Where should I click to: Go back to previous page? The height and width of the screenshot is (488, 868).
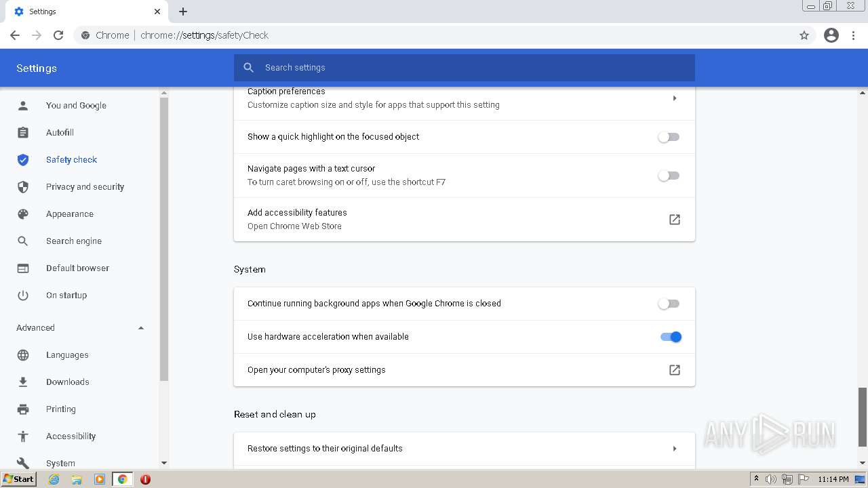click(x=15, y=35)
